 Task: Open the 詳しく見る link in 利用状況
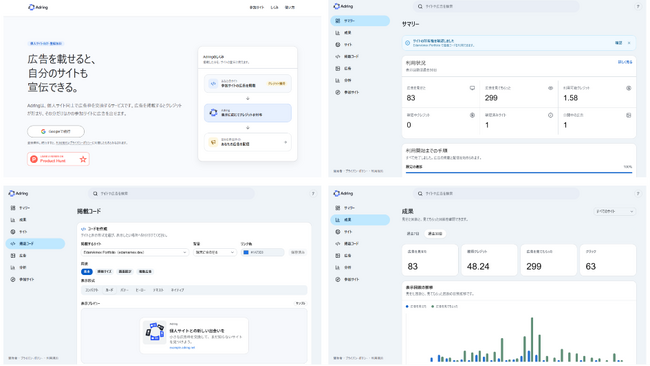tap(625, 62)
